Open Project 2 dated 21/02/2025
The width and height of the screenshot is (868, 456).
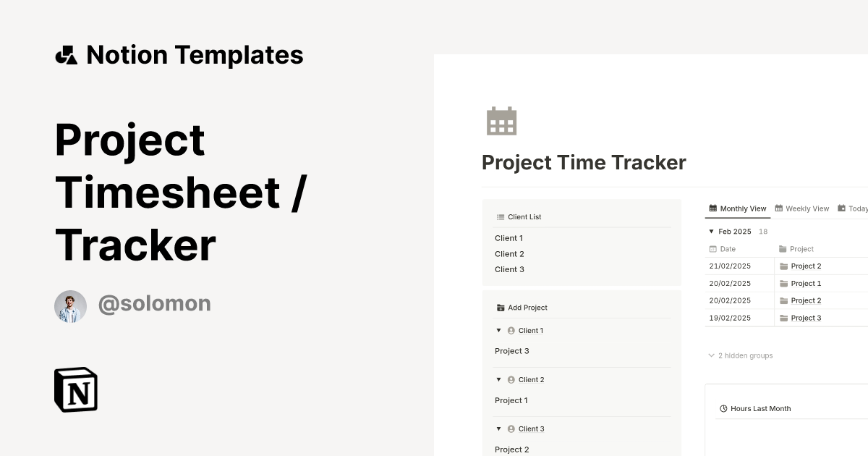807,266
